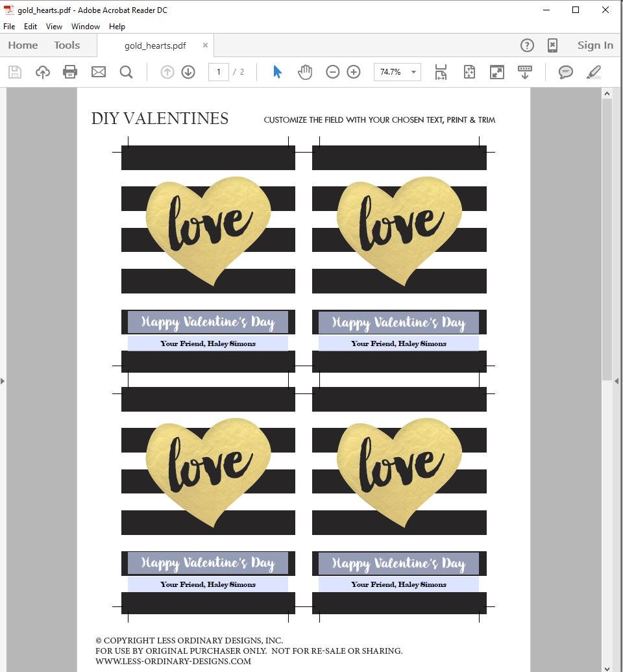The width and height of the screenshot is (623, 672).
Task: Click the vertical scrollbar thumb
Action: pos(607,239)
